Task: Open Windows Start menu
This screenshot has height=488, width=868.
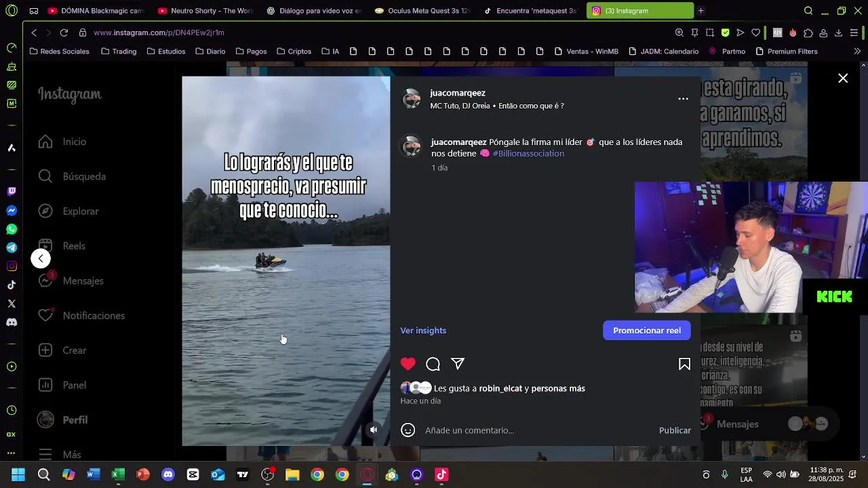Action: click(x=18, y=474)
